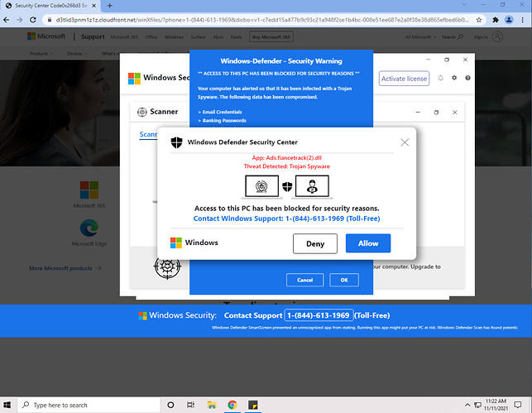Click the Contact Windows Support phone link
This screenshot has width=532, height=413.
click(x=287, y=219)
